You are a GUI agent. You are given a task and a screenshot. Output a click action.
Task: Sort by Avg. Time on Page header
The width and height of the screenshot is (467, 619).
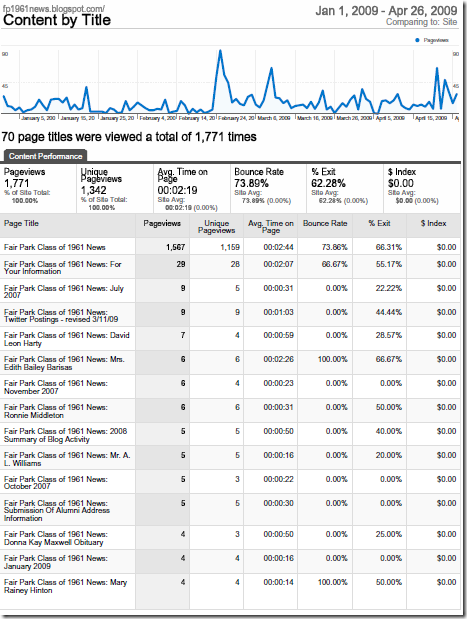(x=271, y=227)
